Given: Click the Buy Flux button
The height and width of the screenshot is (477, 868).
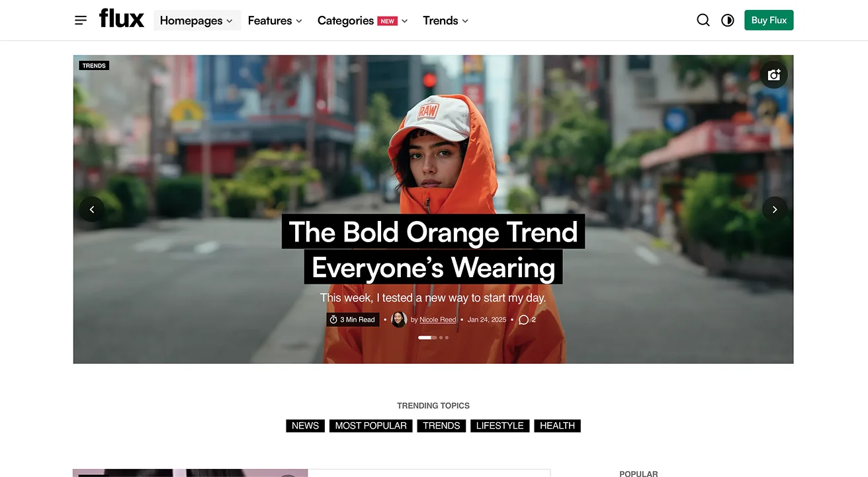Looking at the screenshot, I should pos(769,21).
